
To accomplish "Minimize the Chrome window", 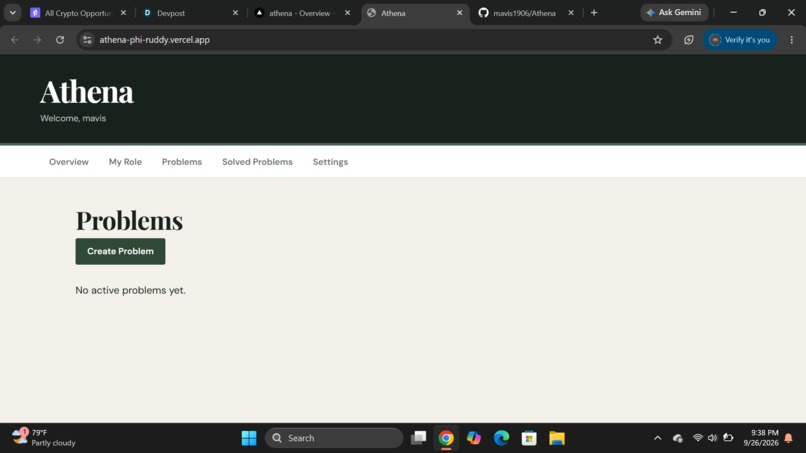I will click(x=734, y=12).
